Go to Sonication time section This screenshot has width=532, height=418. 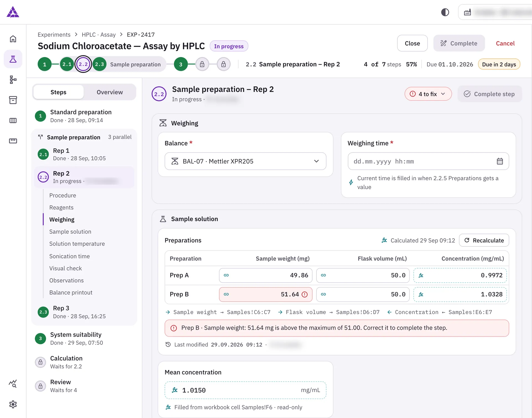point(70,256)
